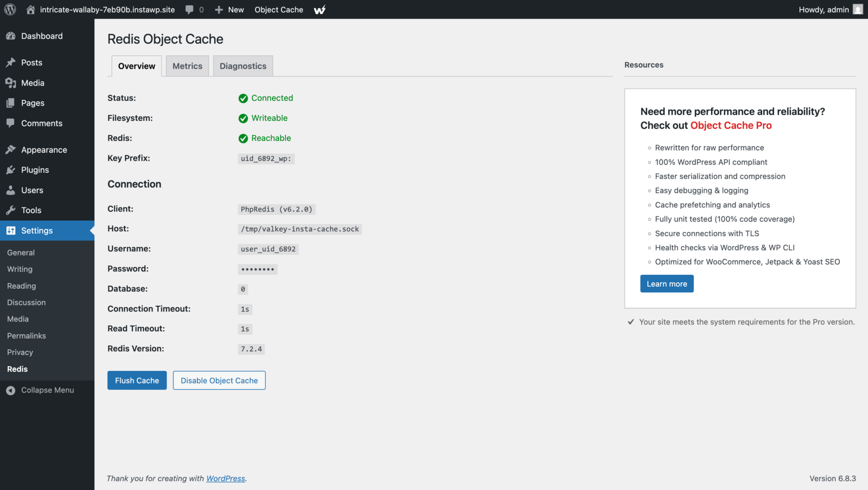Click the W logo in admin bar
This screenshot has width=868, height=490.
320,10
